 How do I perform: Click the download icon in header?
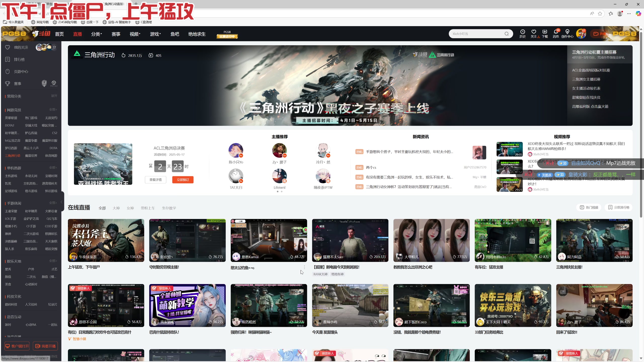click(545, 33)
